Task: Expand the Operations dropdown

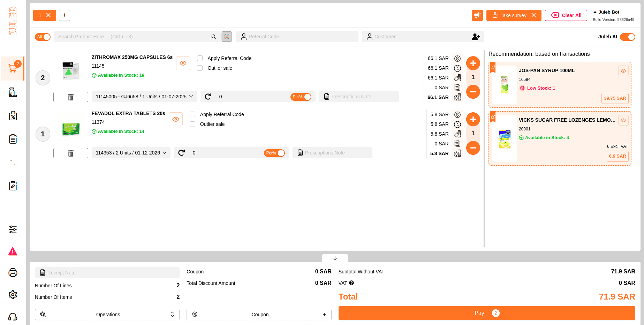Action: 107,315
